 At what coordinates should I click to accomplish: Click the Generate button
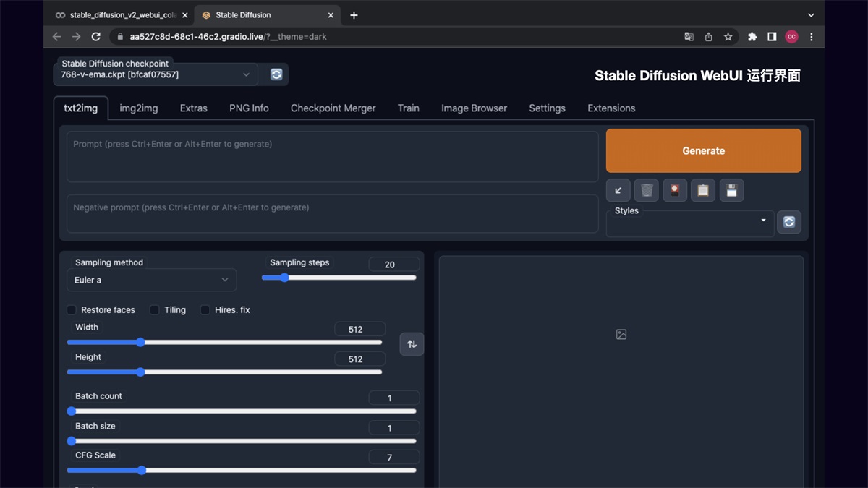[x=703, y=150]
